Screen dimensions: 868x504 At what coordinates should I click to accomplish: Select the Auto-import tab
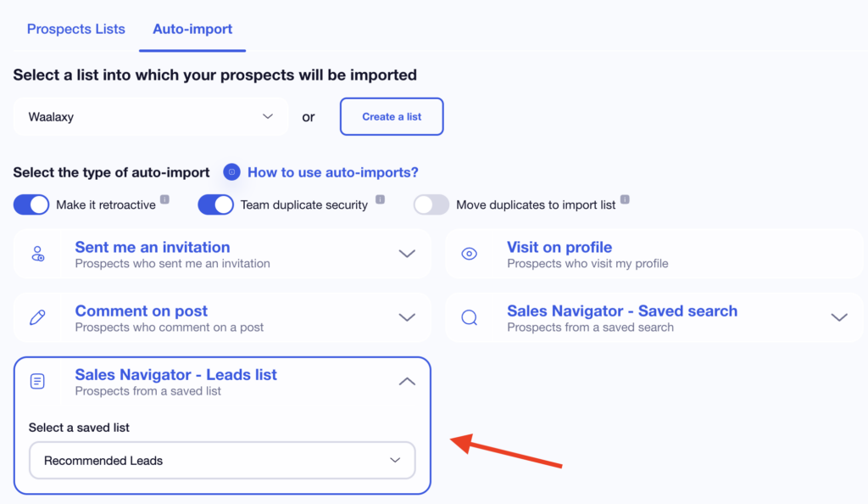click(192, 28)
